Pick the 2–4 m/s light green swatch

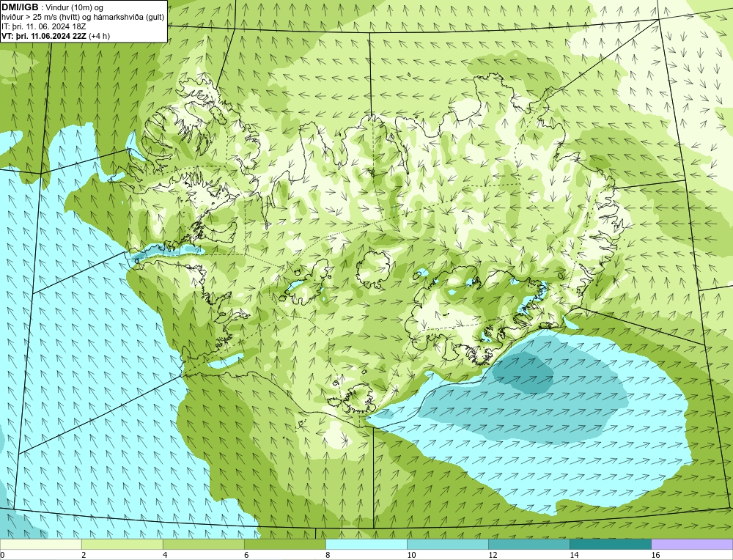(122, 545)
